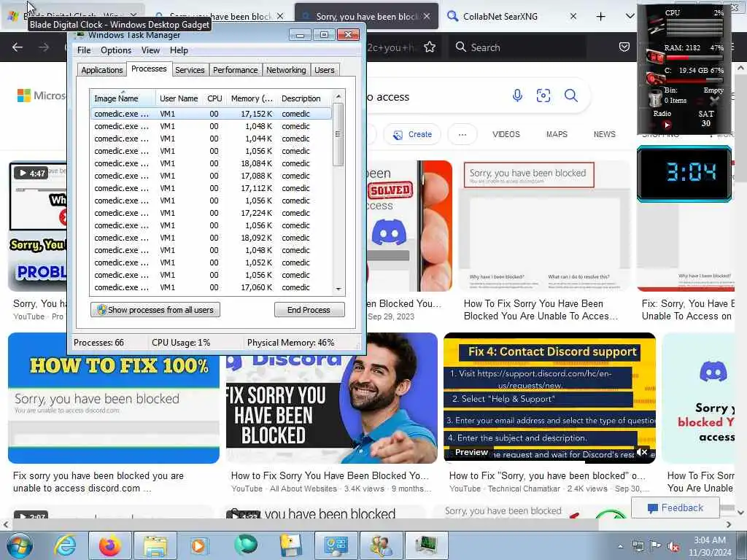The image size is (747, 560).
Task: Open Task Manager Help menu
Action: coord(179,50)
